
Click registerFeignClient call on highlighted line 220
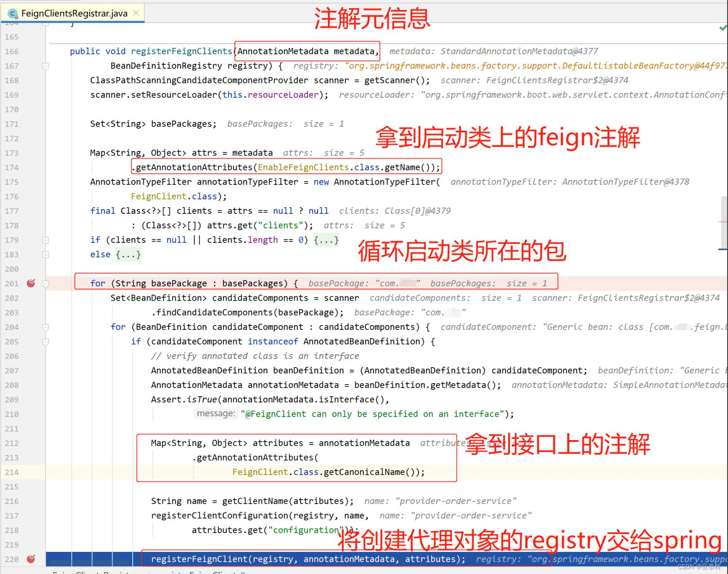(x=199, y=559)
